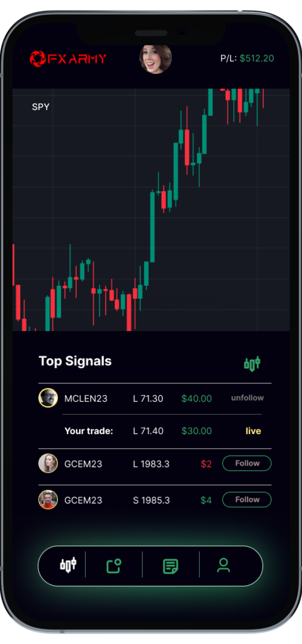This screenshot has height=644, width=302.
Task: Open the MCLEN23 signal row name
Action: tap(86, 398)
